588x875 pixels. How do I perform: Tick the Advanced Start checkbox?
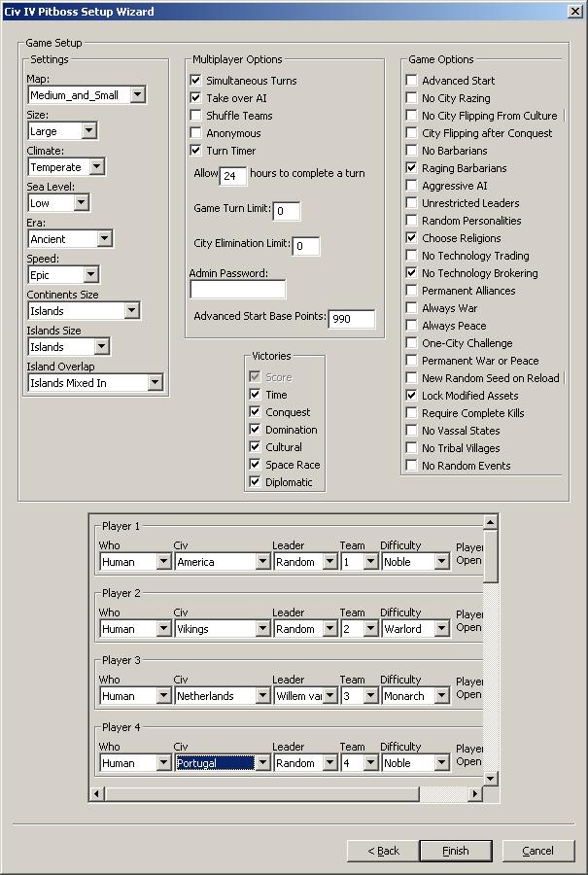412,81
